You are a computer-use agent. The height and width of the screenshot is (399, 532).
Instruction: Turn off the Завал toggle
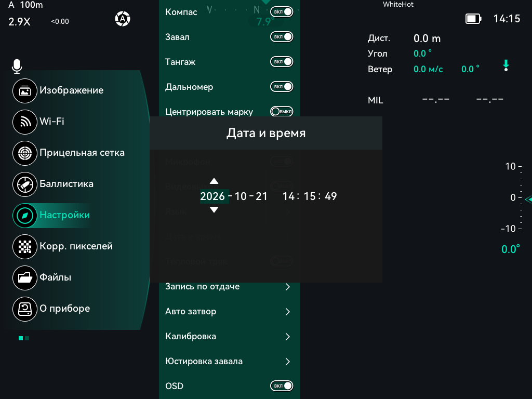282,37
